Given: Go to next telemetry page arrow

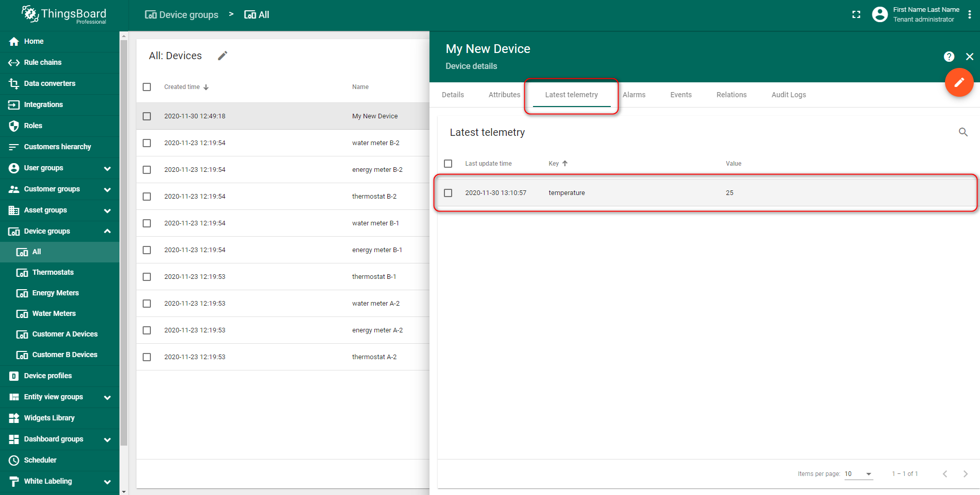Looking at the screenshot, I should [966, 474].
